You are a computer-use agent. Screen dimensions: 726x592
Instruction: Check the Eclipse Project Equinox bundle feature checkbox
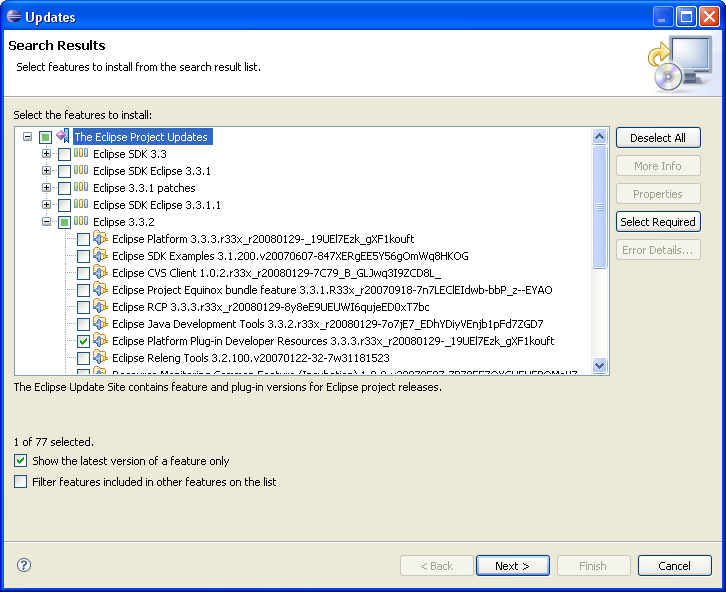pyautogui.click(x=83, y=290)
